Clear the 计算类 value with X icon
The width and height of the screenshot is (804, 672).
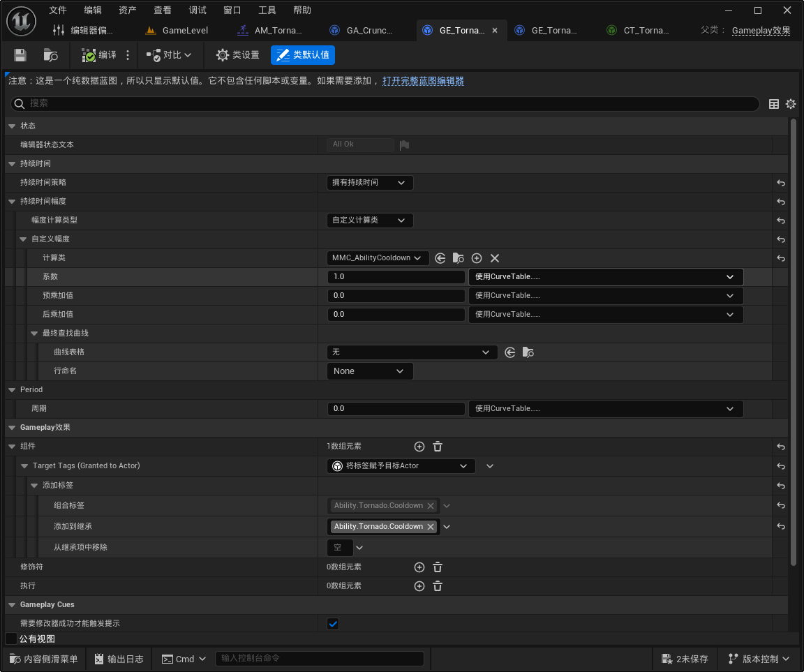tap(495, 258)
